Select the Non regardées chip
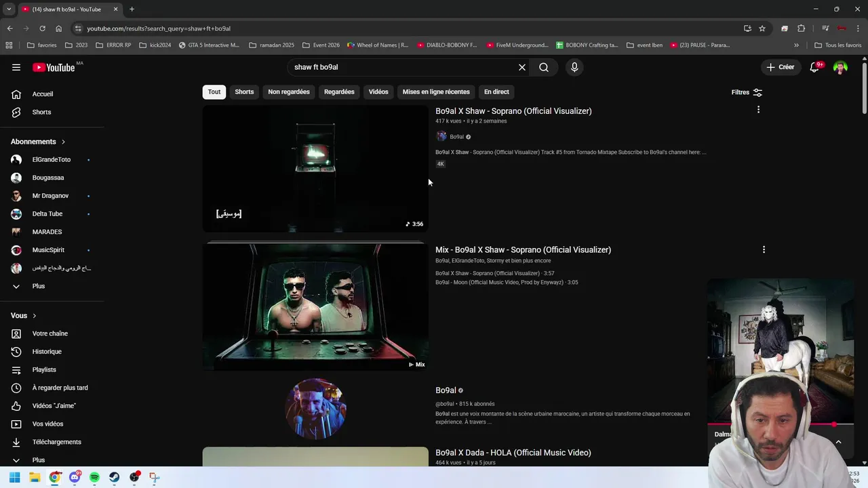The width and height of the screenshot is (868, 488). 289,91
